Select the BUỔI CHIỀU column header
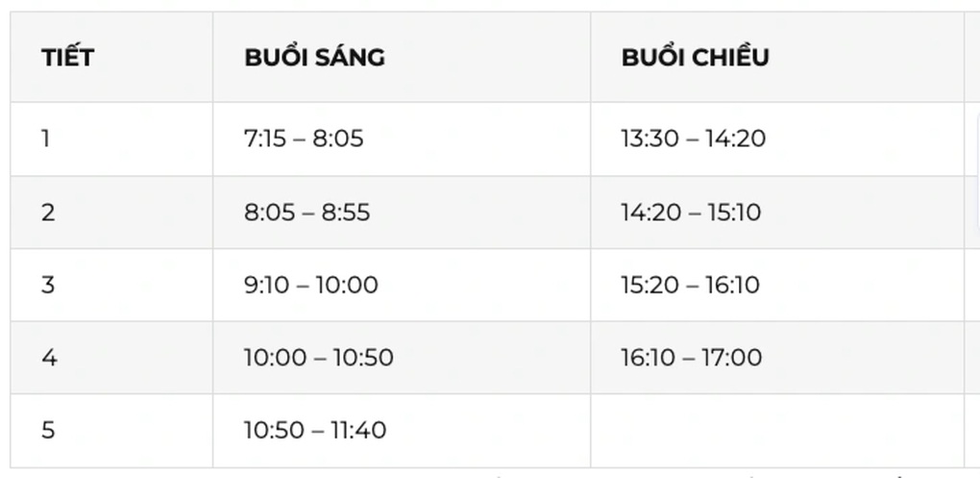The image size is (980, 478). click(695, 57)
